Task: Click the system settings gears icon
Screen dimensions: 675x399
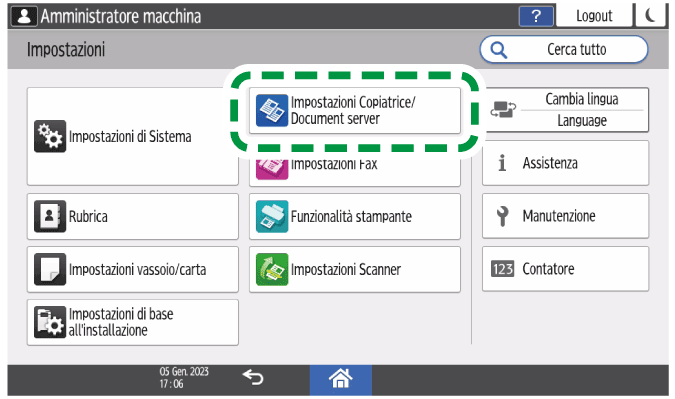Action: pos(50,136)
